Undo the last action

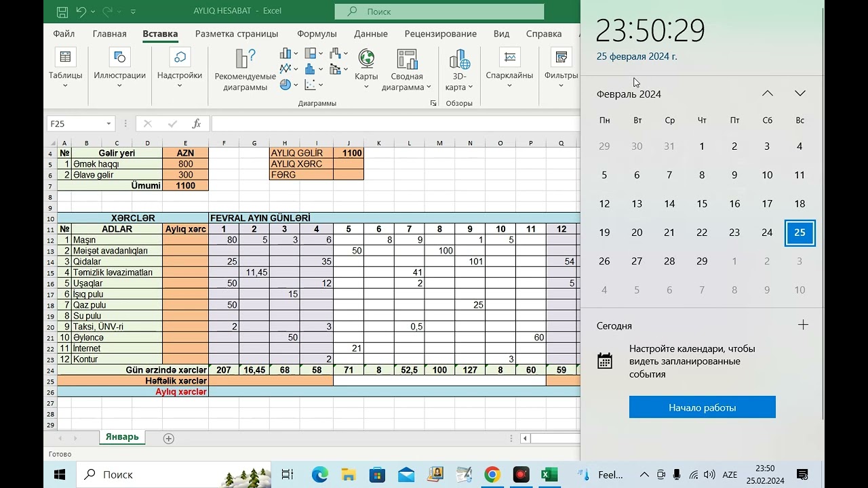(81, 12)
